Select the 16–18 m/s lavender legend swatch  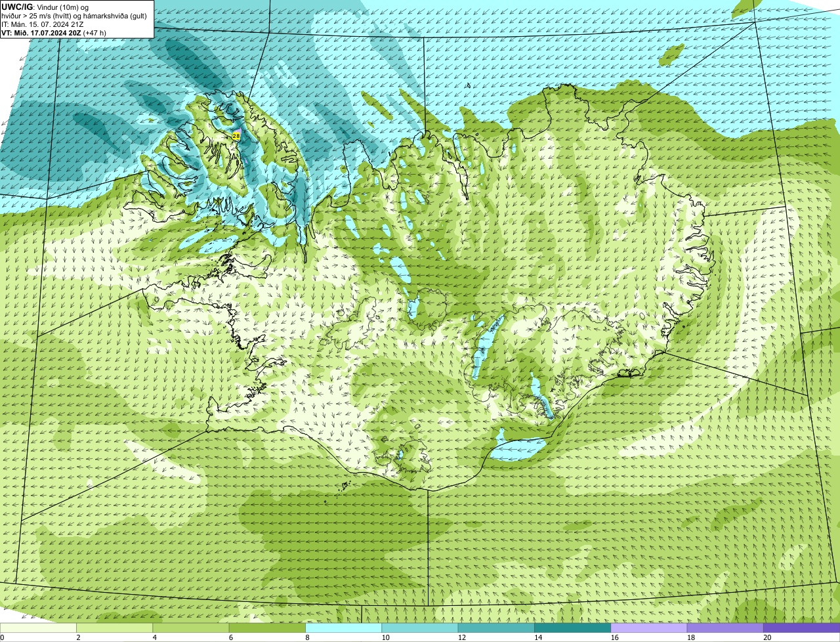(x=649, y=628)
